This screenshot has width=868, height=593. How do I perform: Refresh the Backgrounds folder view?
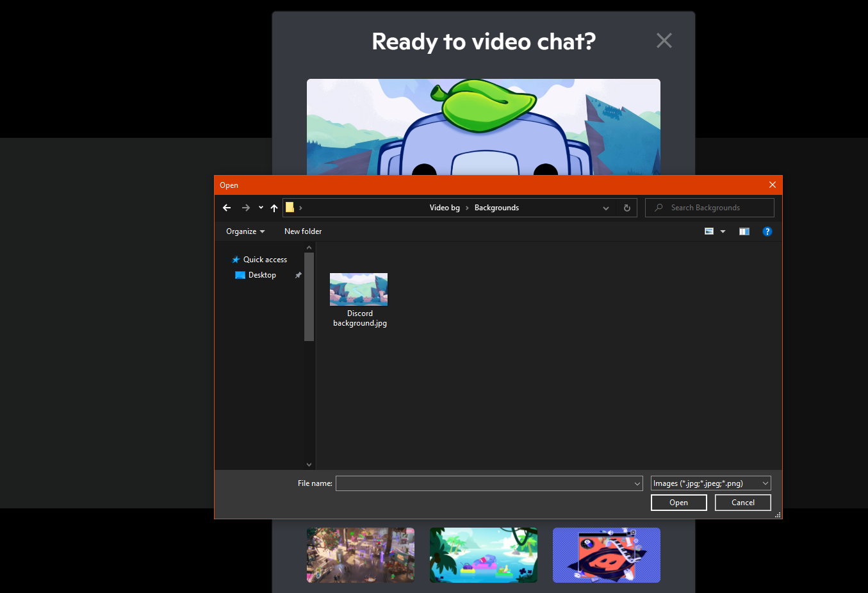(626, 207)
